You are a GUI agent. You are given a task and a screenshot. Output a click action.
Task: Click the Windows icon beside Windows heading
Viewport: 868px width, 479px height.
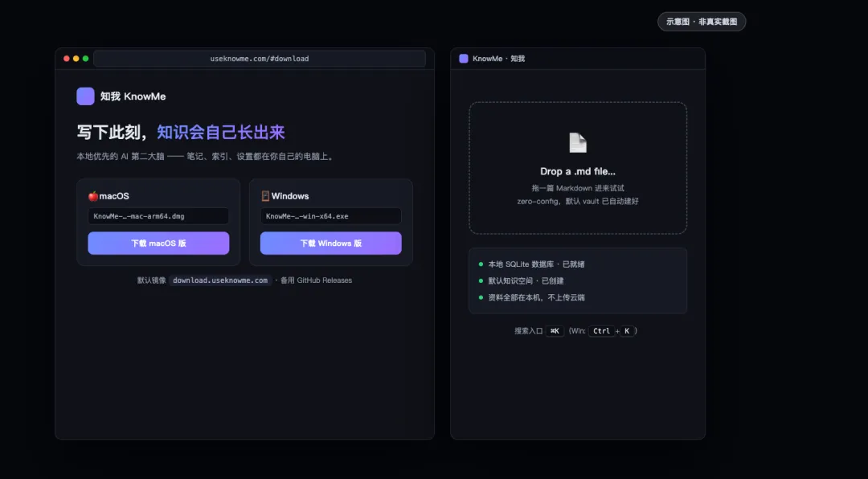[x=265, y=196]
